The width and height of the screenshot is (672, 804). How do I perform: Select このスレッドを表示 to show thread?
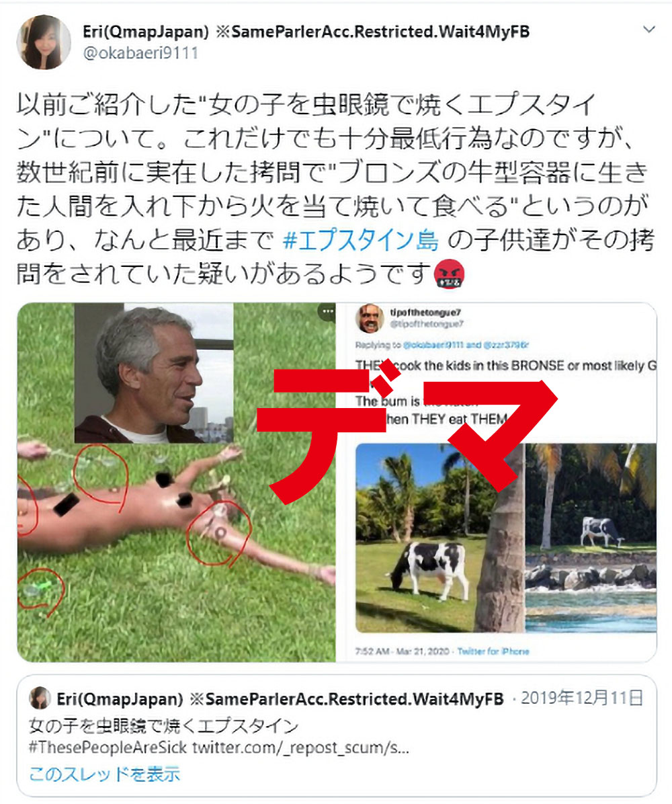coord(105,774)
